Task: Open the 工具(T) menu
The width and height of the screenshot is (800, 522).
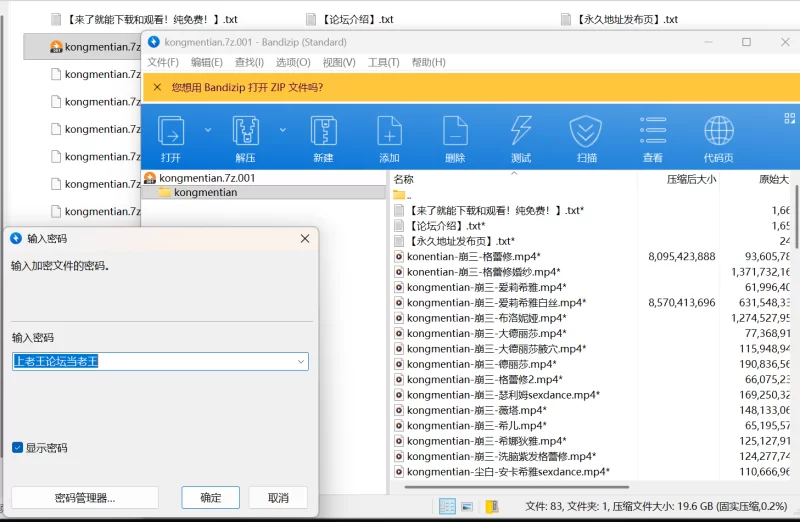Action: 384,62
